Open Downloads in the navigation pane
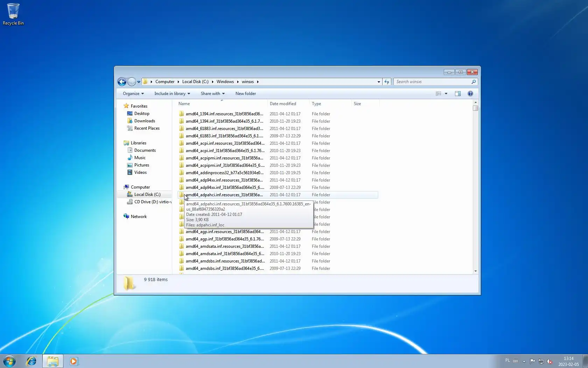The height and width of the screenshot is (368, 588). tap(145, 121)
